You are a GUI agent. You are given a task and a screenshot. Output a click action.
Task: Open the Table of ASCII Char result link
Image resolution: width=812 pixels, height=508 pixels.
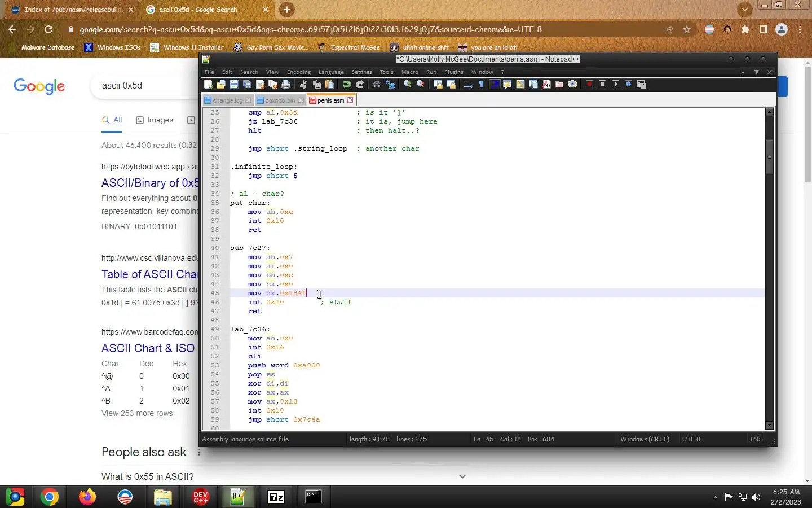tap(151, 274)
